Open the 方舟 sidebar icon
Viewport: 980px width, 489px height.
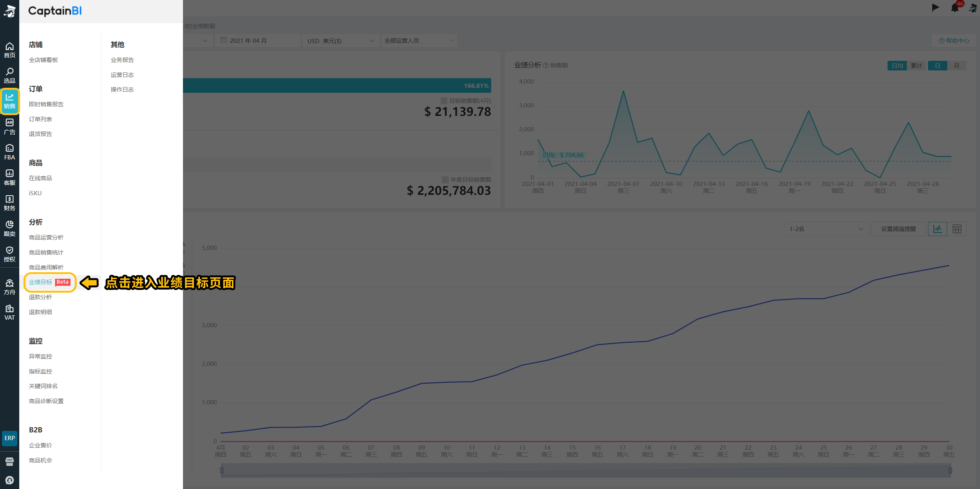(10, 287)
